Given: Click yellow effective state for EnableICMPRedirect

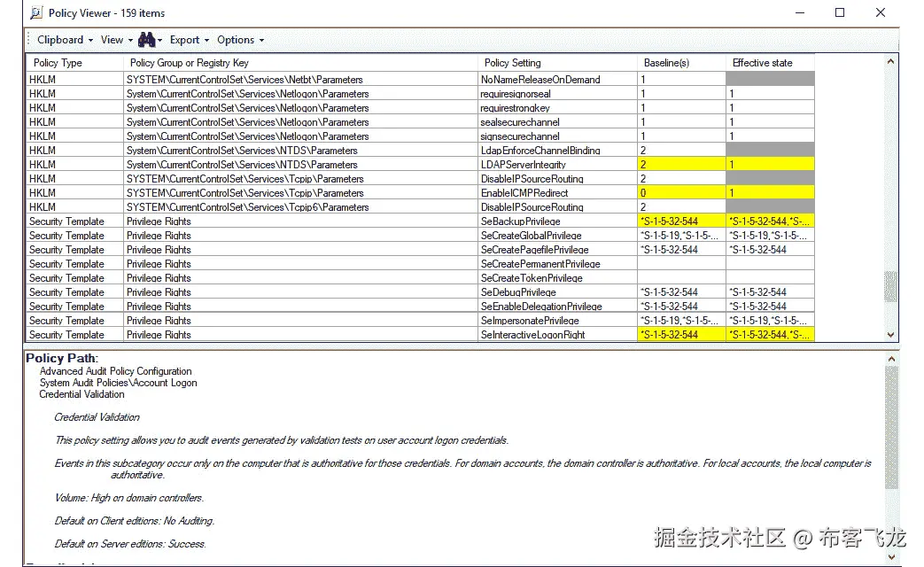Looking at the screenshot, I should coord(770,193).
